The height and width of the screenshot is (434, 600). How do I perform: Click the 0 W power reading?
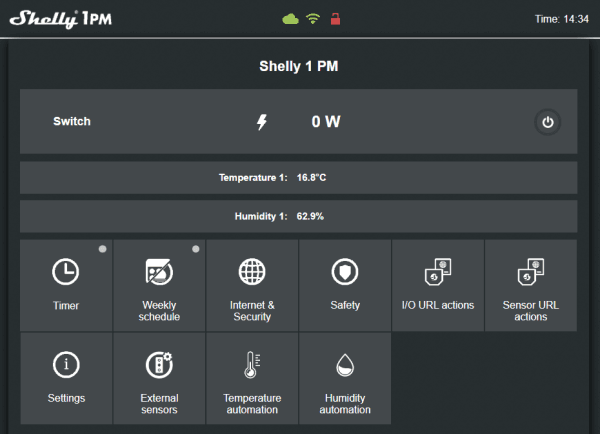(x=325, y=122)
